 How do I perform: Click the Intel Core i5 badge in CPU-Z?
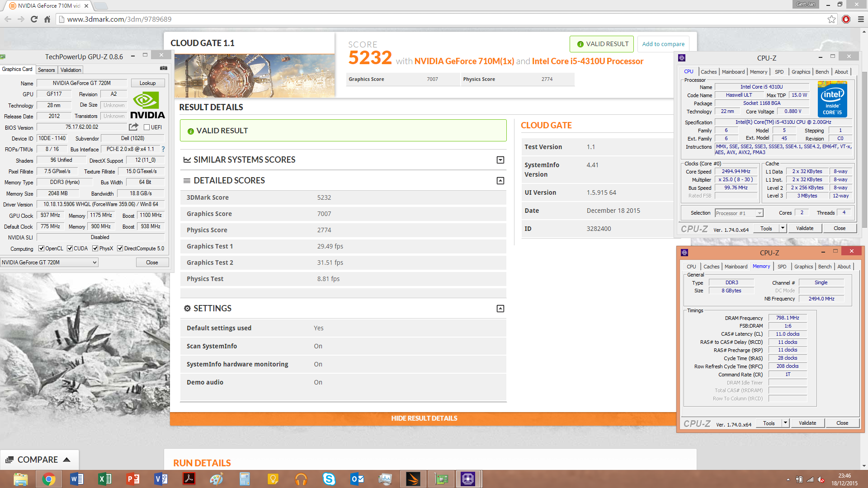(832, 100)
